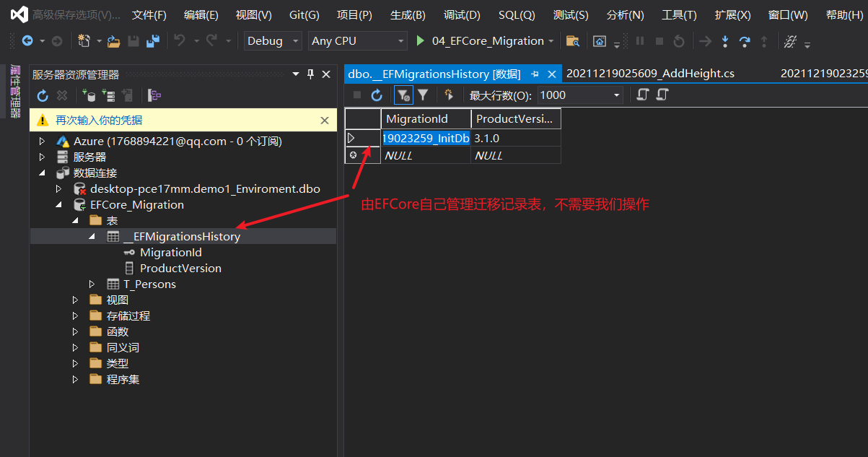Collapse the 数据连接 node
Image resolution: width=868 pixels, height=457 pixels.
pos(42,173)
